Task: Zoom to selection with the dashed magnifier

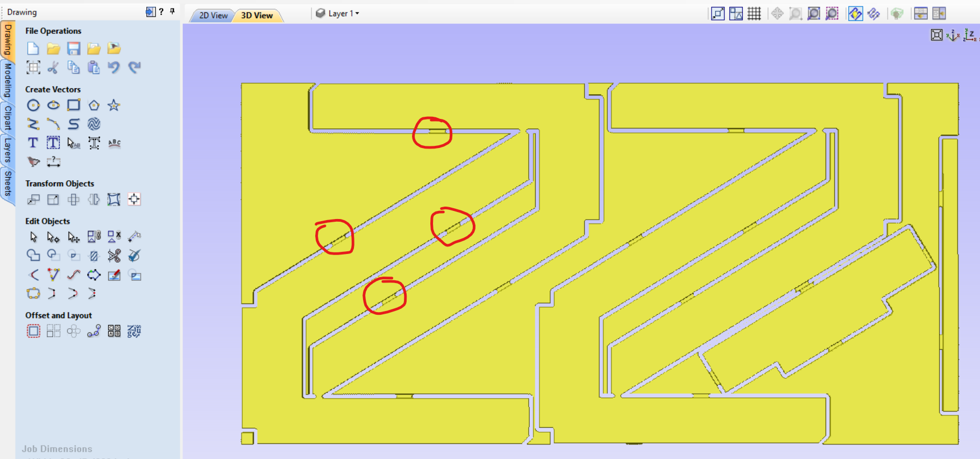Action: pos(832,13)
